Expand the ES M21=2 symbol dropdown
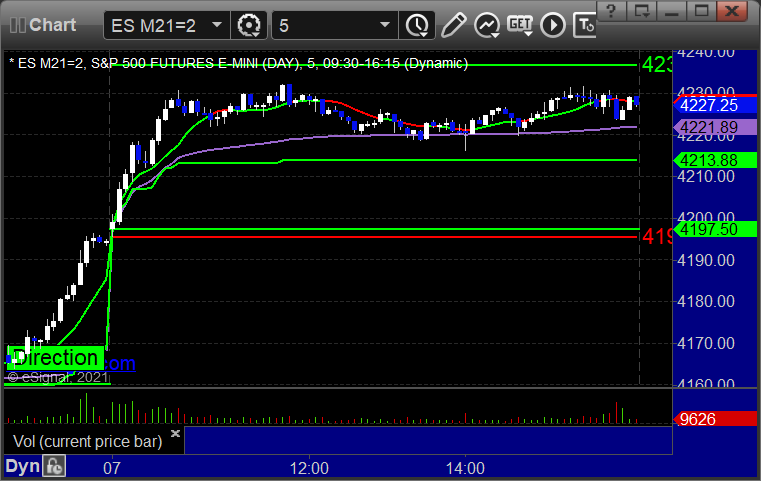Image resolution: width=761 pixels, height=481 pixels. click(217, 25)
